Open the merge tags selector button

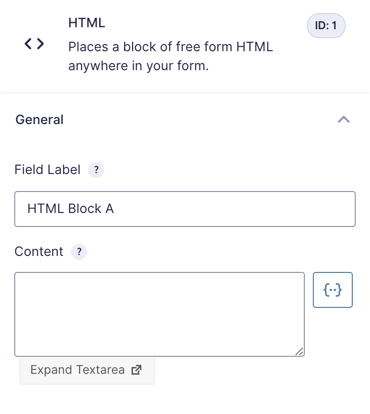[x=332, y=290]
